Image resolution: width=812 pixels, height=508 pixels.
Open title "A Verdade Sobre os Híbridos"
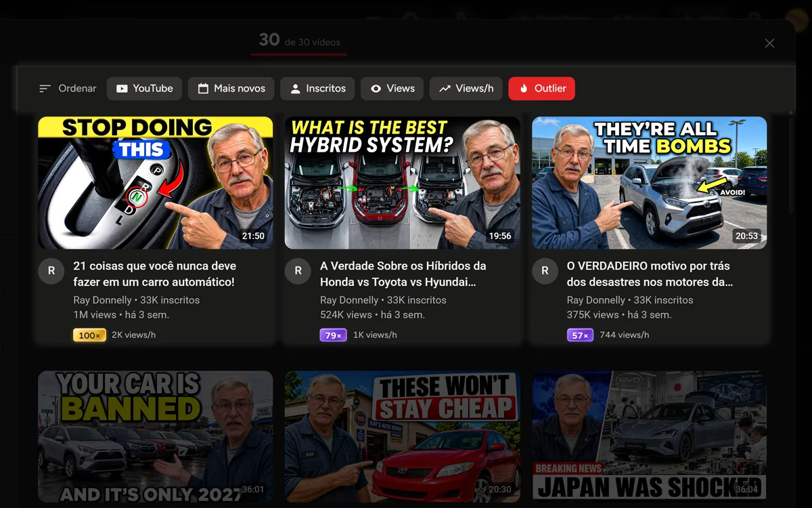[x=403, y=274]
